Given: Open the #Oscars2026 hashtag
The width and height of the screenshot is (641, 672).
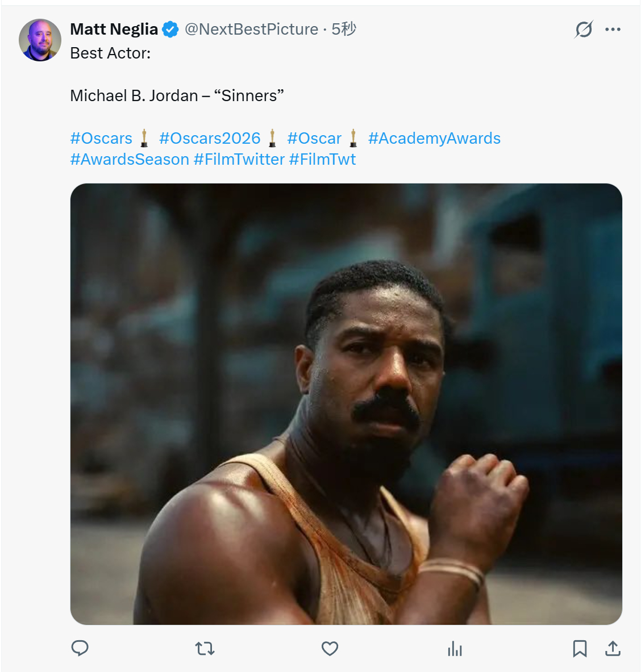Looking at the screenshot, I should coord(210,138).
